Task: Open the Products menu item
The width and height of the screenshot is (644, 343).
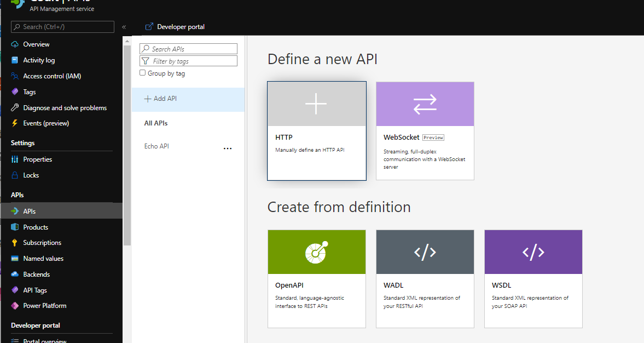Action: [36, 227]
